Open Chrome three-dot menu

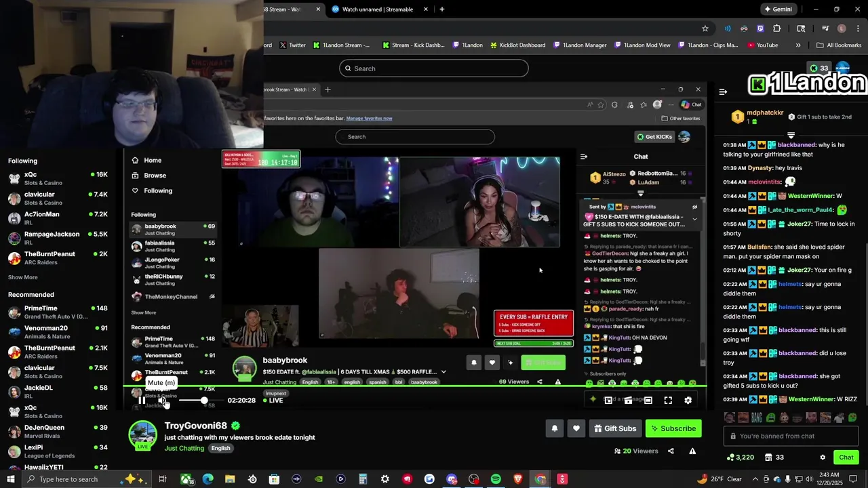(x=856, y=28)
